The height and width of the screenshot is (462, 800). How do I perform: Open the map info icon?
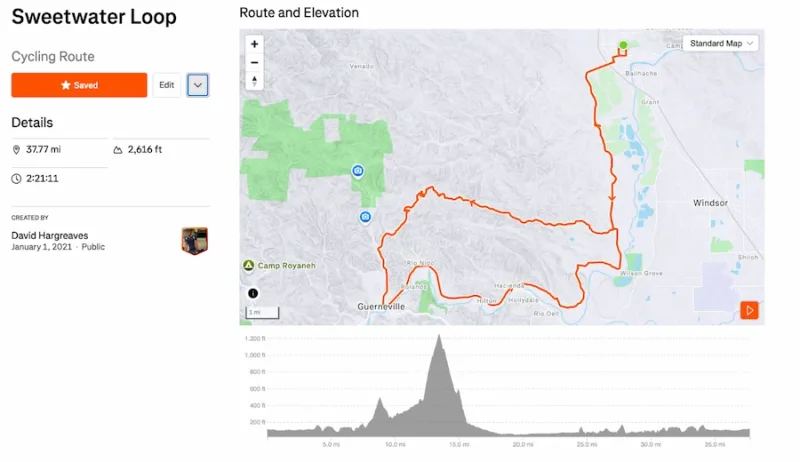252,294
